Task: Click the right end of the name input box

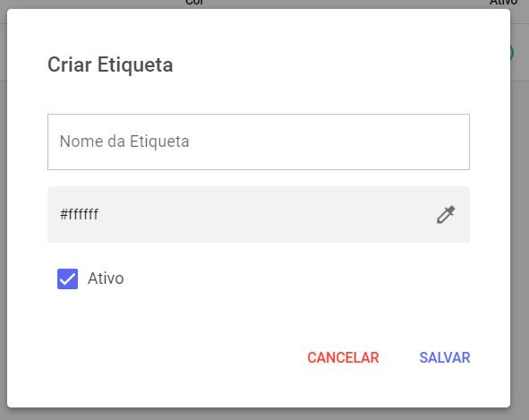Action: click(x=452, y=141)
